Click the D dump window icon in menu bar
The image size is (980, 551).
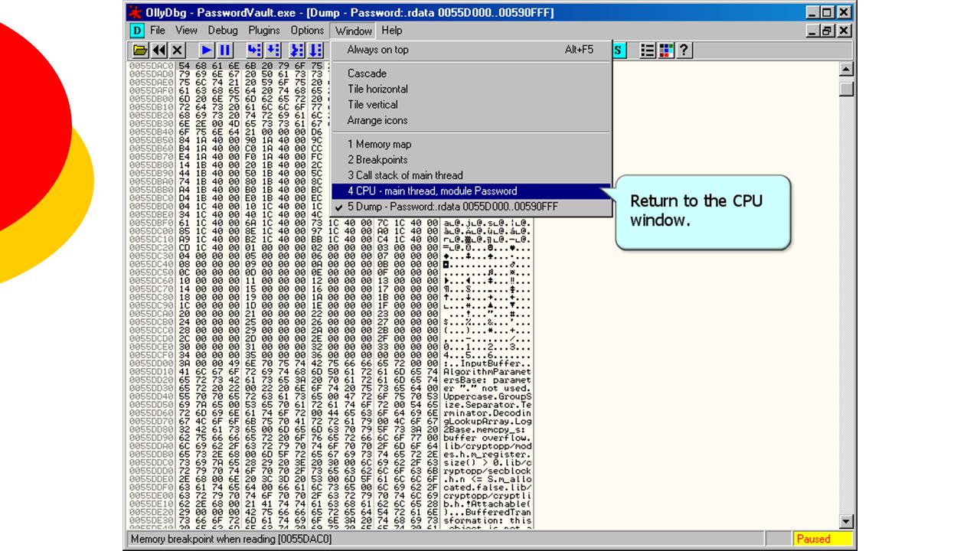[x=137, y=31]
